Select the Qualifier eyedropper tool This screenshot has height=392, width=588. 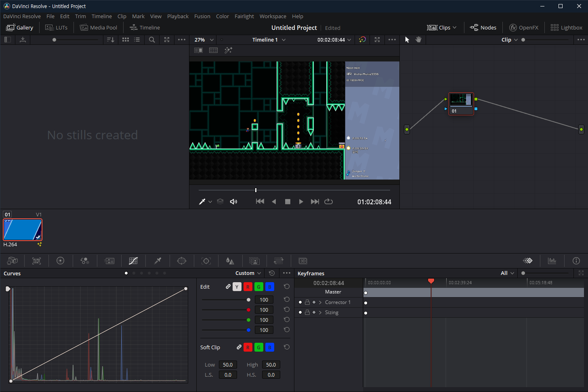point(157,261)
